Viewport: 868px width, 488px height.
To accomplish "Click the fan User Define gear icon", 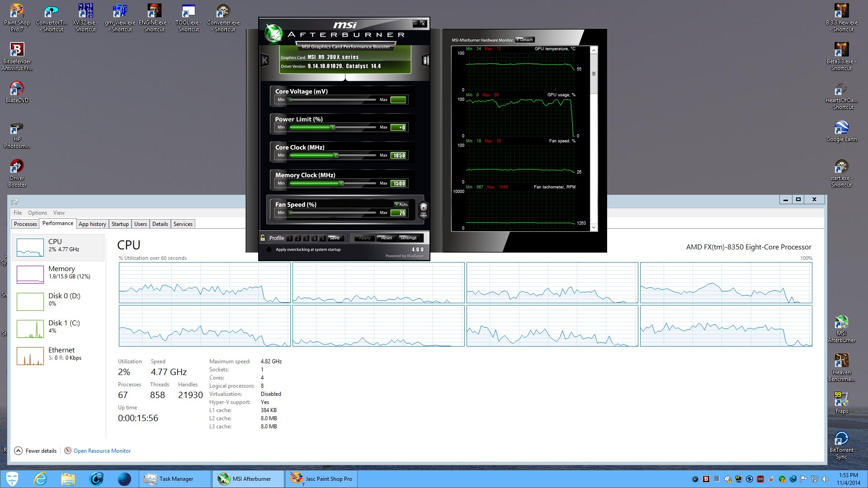I will pyautogui.click(x=423, y=209).
